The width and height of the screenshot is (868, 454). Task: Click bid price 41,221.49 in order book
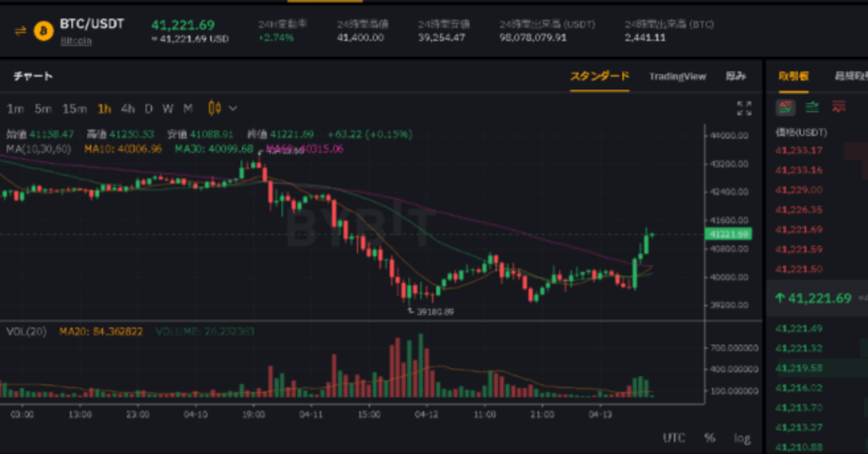(x=799, y=329)
